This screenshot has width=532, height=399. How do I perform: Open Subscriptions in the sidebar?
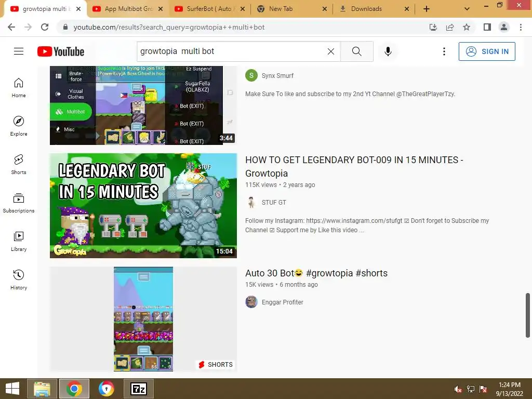coord(19,203)
